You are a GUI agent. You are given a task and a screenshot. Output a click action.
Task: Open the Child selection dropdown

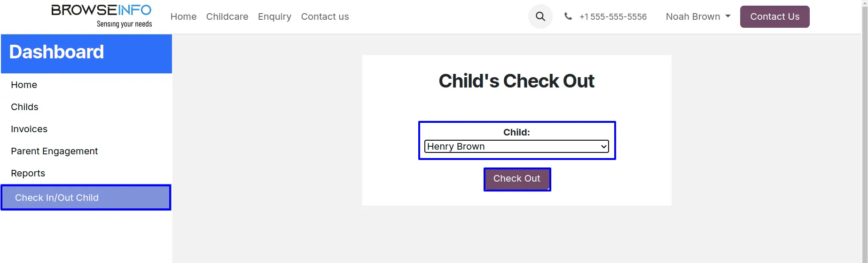tap(516, 146)
